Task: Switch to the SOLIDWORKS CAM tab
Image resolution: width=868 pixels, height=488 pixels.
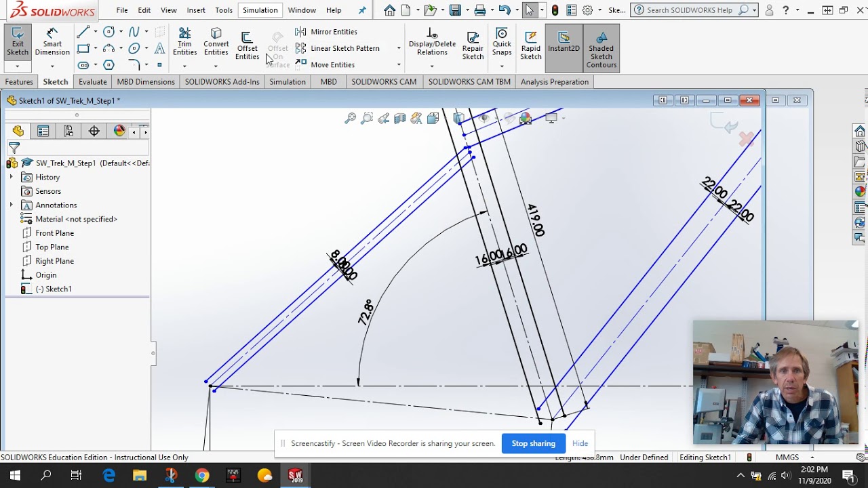Action: tap(384, 81)
